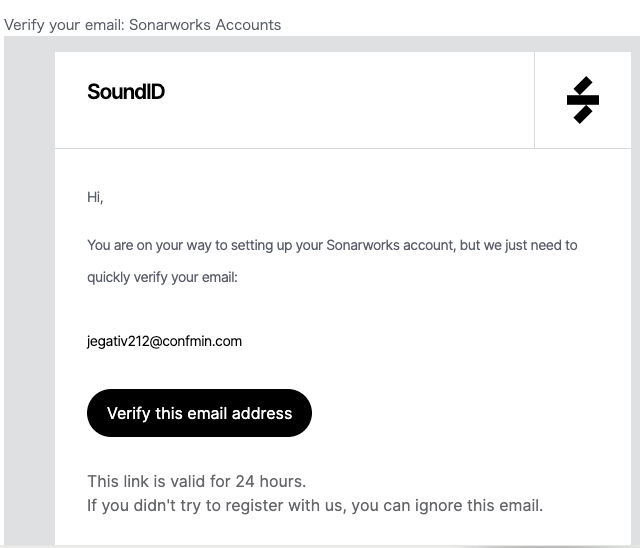Select the email subject line 'Verify your email'
Viewport: 640px width, 548px height.
(64, 25)
